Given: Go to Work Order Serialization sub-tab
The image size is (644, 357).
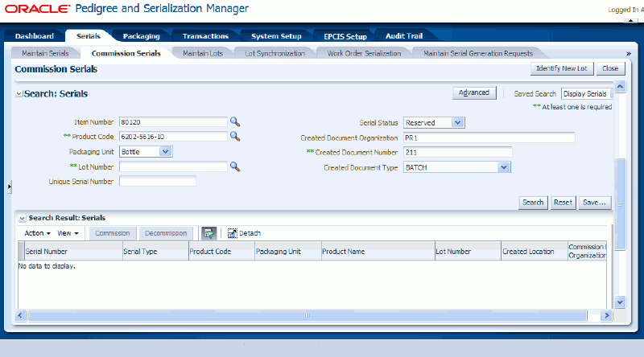Looking at the screenshot, I should tap(365, 53).
